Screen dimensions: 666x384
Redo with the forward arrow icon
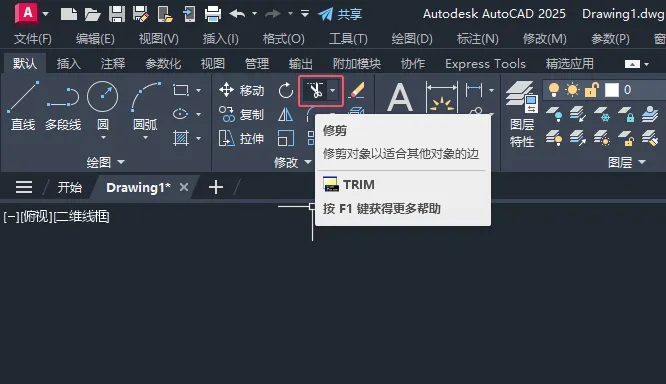point(273,14)
